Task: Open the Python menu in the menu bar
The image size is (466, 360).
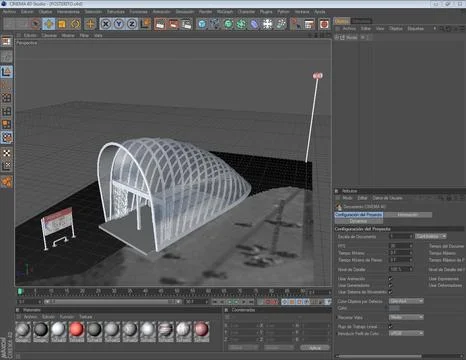Action: (x=283, y=12)
